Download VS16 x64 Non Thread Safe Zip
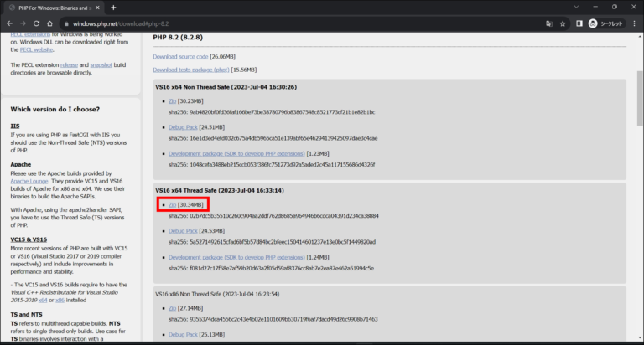This screenshot has width=644, height=345. tap(172, 101)
